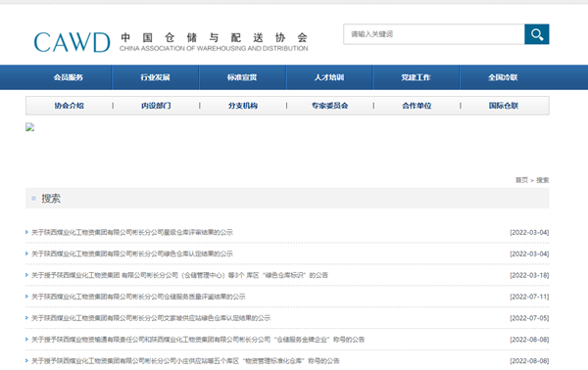Image resolution: width=588 pixels, height=370 pixels.
Task: Click the 首页 breadcrumb link
Action: (521, 180)
